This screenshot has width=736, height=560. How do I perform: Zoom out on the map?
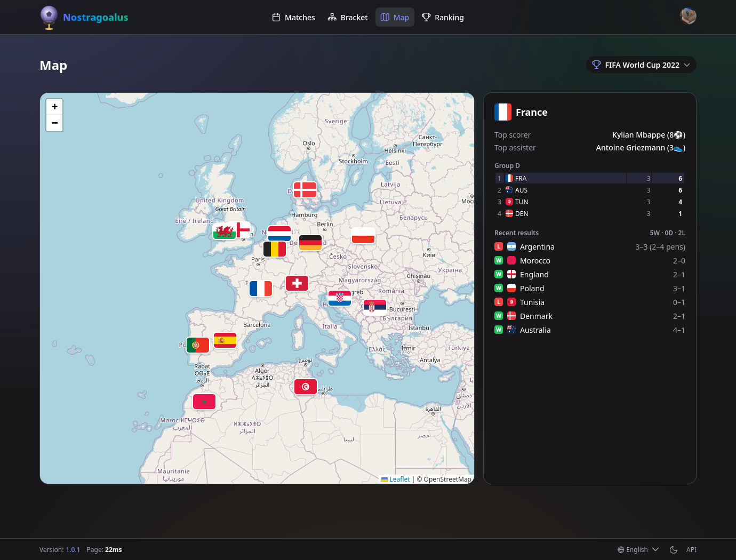pos(54,123)
